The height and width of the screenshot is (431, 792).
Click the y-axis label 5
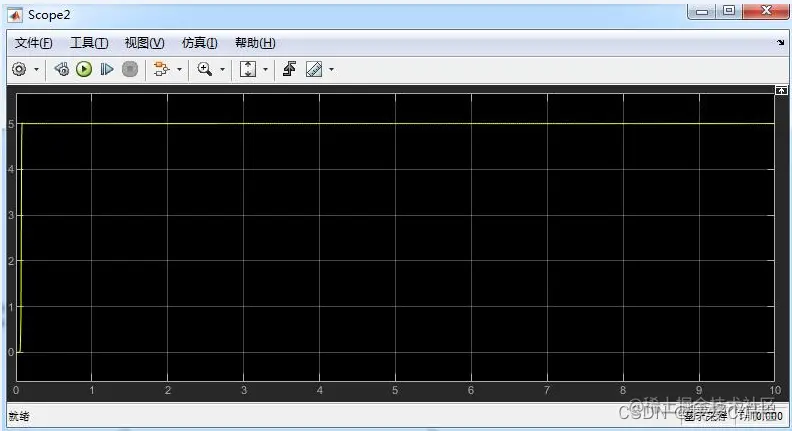click(11, 124)
